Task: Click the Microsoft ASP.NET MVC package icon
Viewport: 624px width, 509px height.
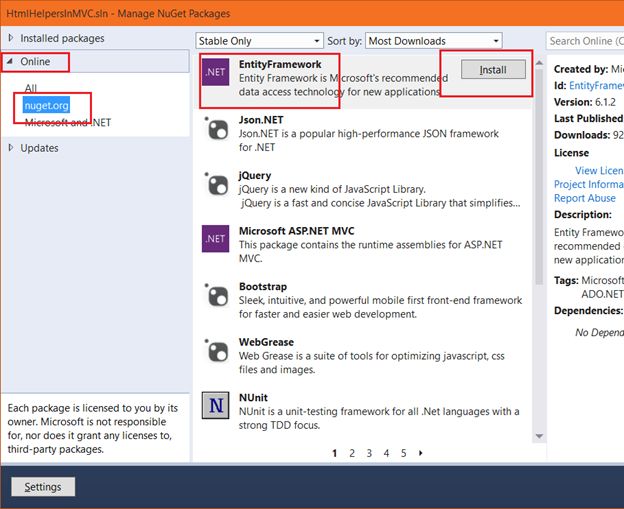Action: (x=215, y=239)
